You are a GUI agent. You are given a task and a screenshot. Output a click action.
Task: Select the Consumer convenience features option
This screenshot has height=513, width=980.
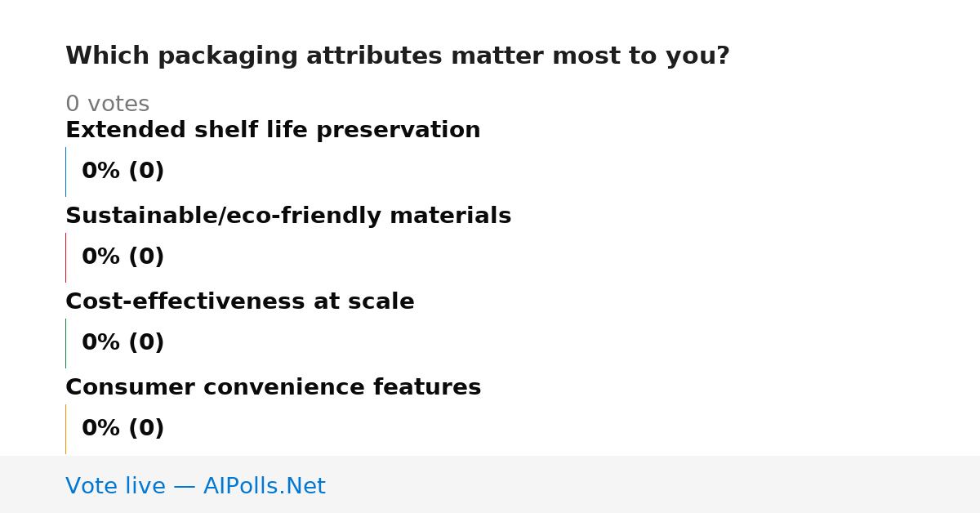tap(273, 388)
